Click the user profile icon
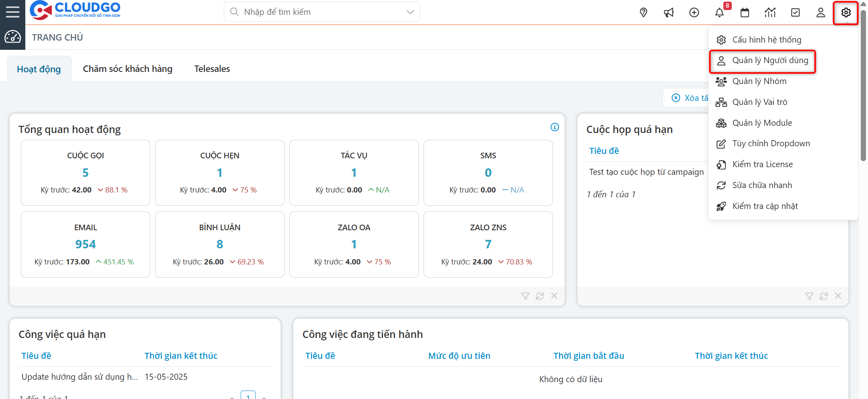 coord(821,12)
